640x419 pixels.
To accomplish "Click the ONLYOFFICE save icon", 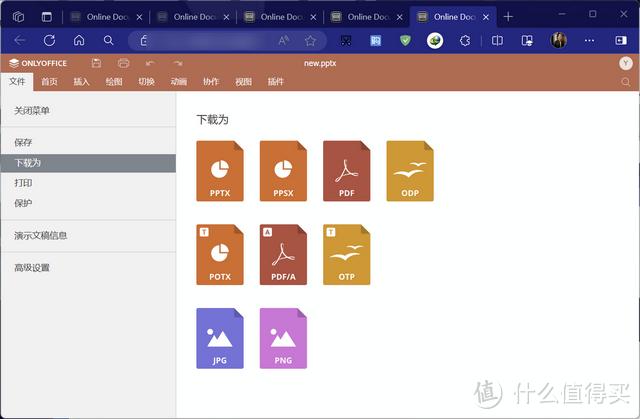I will coord(96,63).
